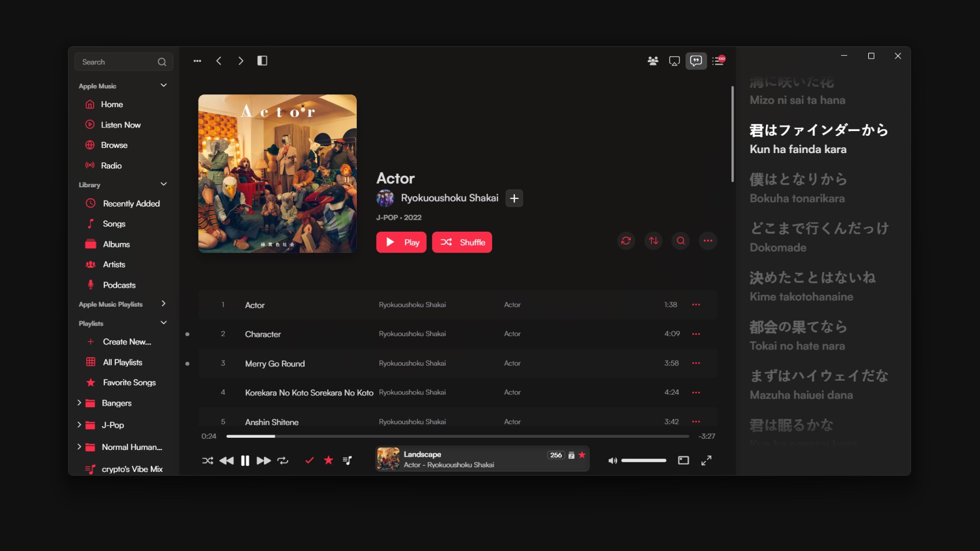Go to Recently Added in the Library
This screenshot has width=980, height=551.
tap(131, 203)
